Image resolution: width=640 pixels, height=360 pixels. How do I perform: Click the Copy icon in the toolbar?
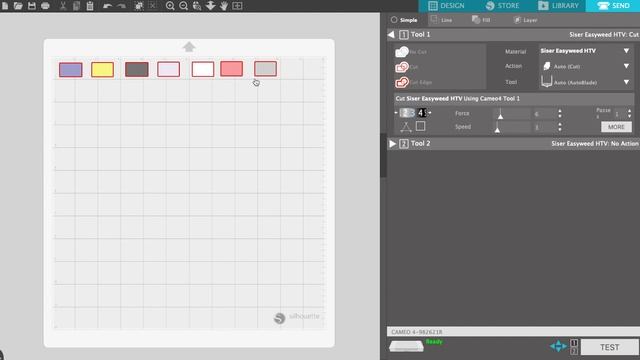76,5
